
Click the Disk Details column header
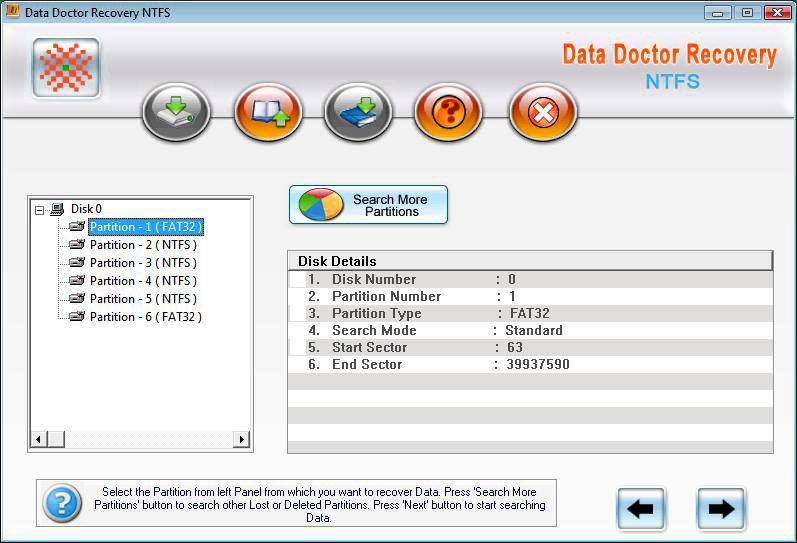point(530,261)
